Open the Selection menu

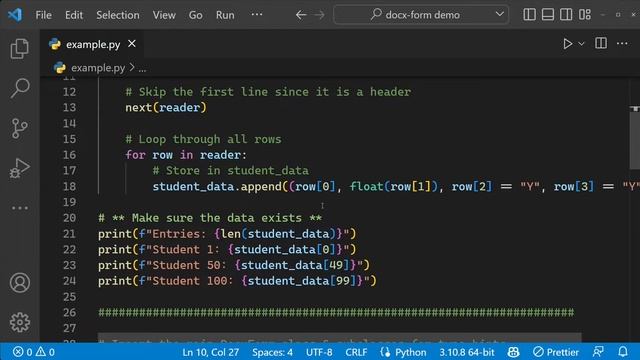coord(118,15)
